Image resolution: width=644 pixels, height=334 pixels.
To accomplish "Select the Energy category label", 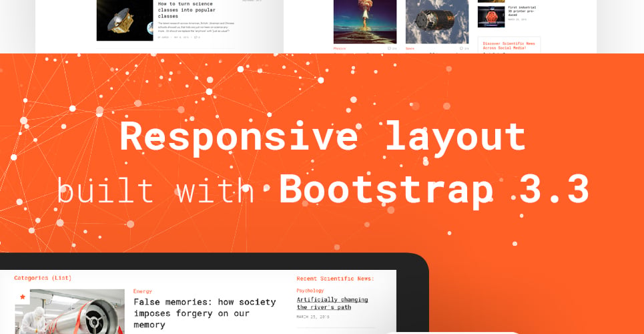I will pyautogui.click(x=143, y=291).
